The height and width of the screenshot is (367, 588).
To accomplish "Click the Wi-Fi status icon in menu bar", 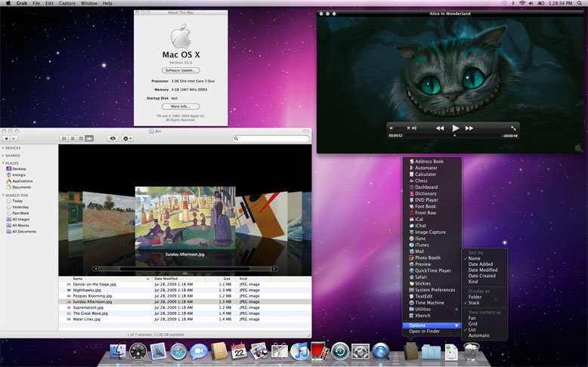I will (x=522, y=3).
